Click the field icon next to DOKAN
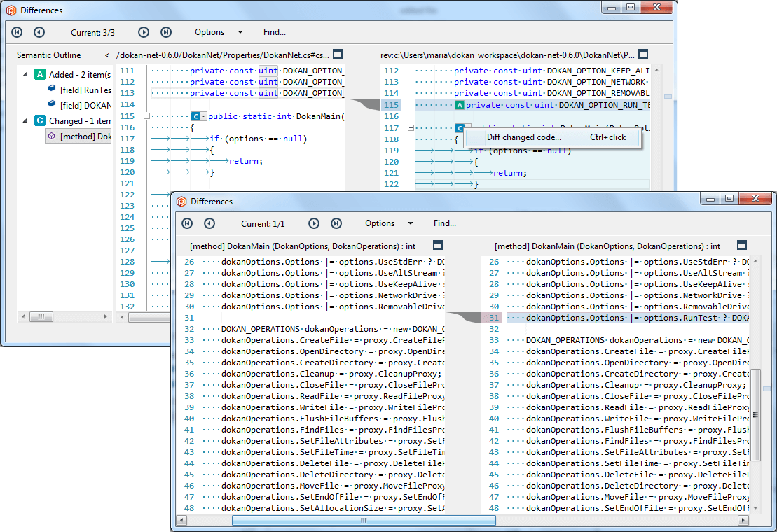This screenshot has width=777, height=532. (52, 104)
